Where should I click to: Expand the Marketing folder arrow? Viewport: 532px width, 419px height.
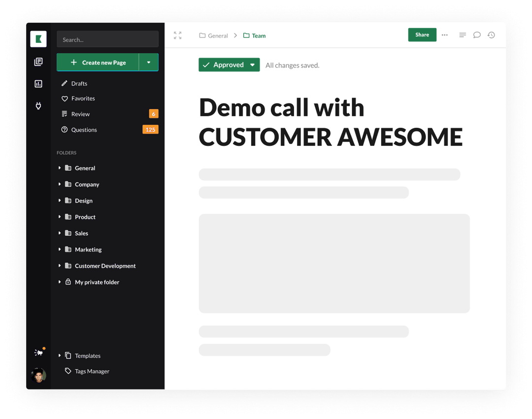pos(60,249)
